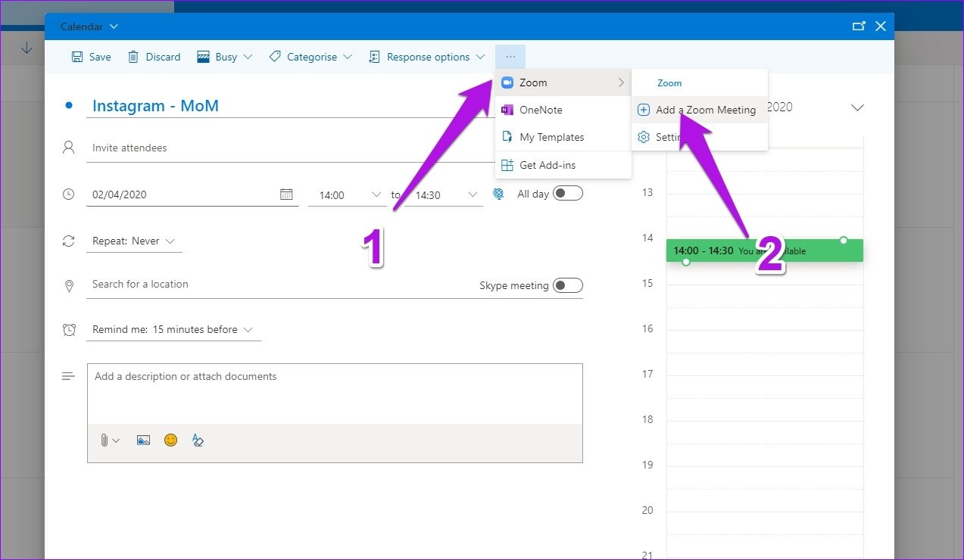Click the Save disk icon

(76, 57)
